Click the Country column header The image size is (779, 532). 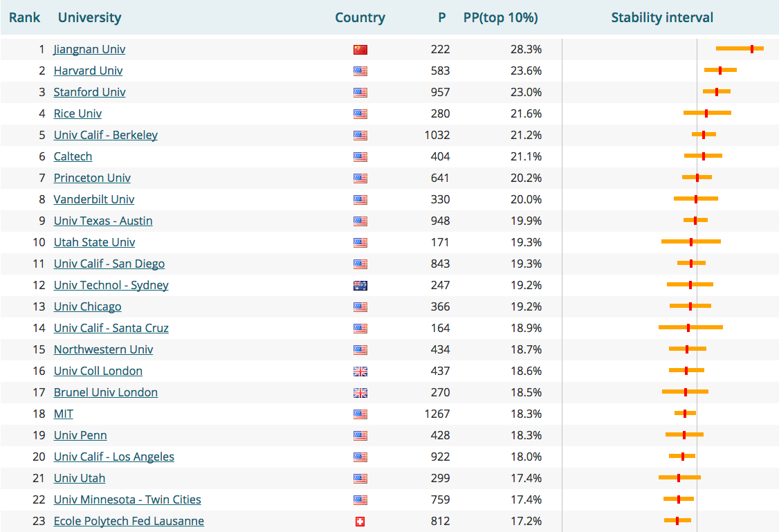(x=360, y=17)
